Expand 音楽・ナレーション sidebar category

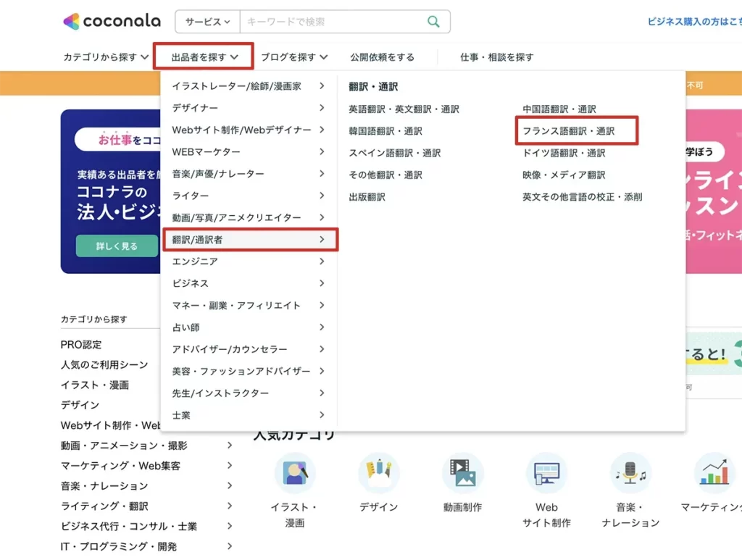(146, 485)
